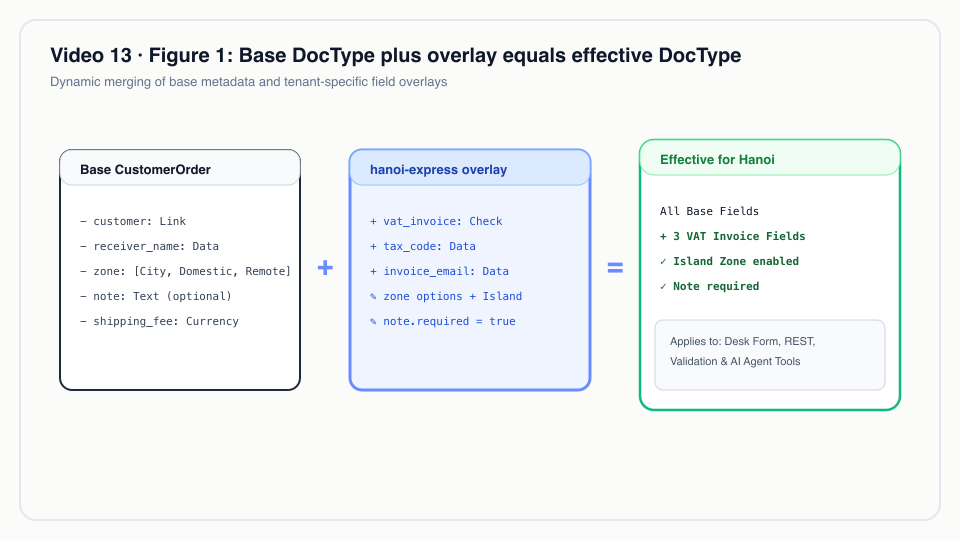
Task: Click the 'zone options + Island' line
Action: pyautogui.click(x=446, y=296)
